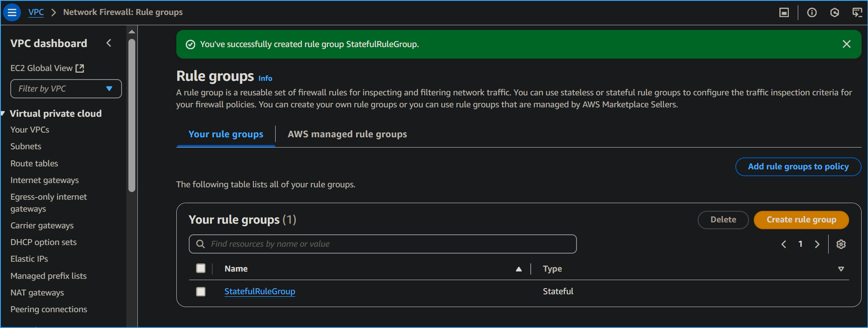The image size is (868, 328).
Task: Open the Info link next to Rule groups
Action: click(265, 78)
